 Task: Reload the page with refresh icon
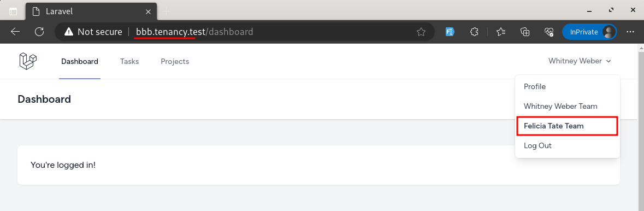(x=39, y=32)
